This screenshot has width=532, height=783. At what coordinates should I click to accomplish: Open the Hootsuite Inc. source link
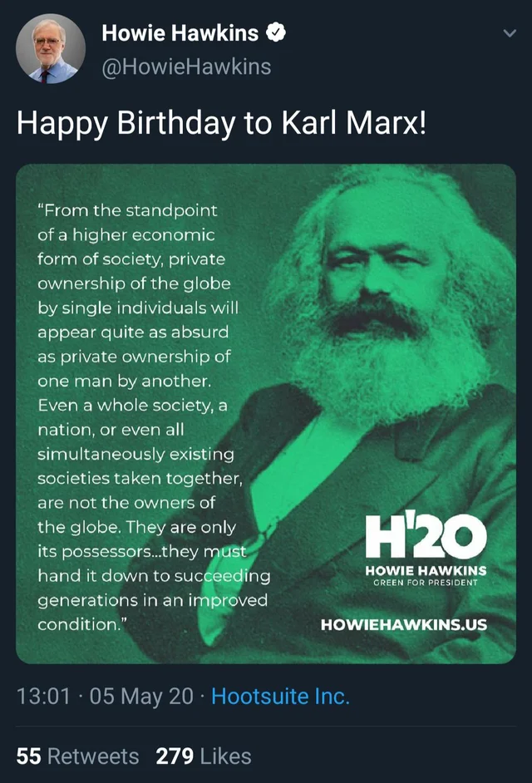[280, 696]
